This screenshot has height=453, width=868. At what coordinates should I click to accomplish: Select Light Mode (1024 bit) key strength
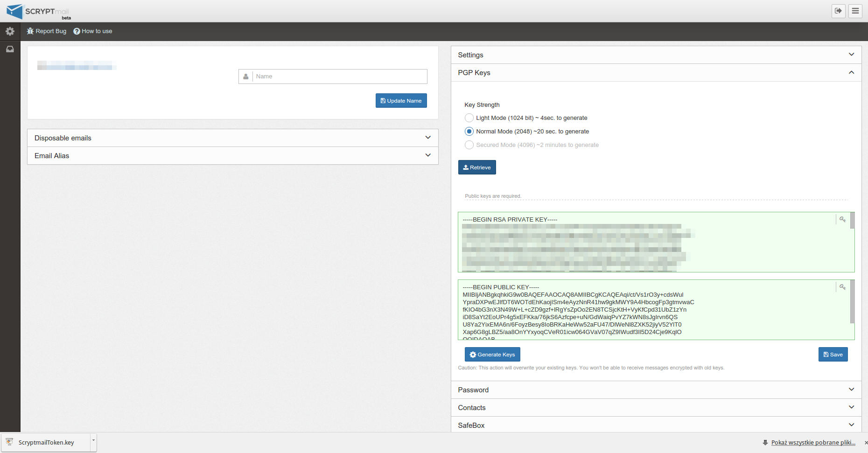469,118
